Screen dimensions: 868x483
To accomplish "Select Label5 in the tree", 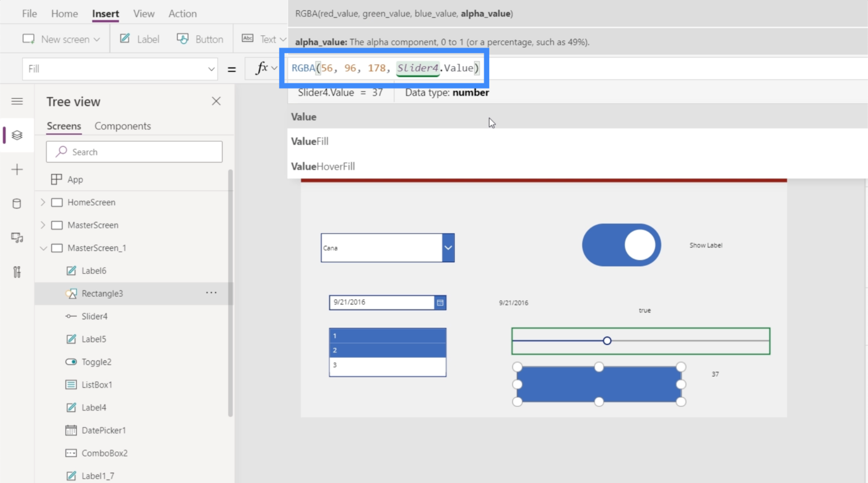I will pos(94,339).
